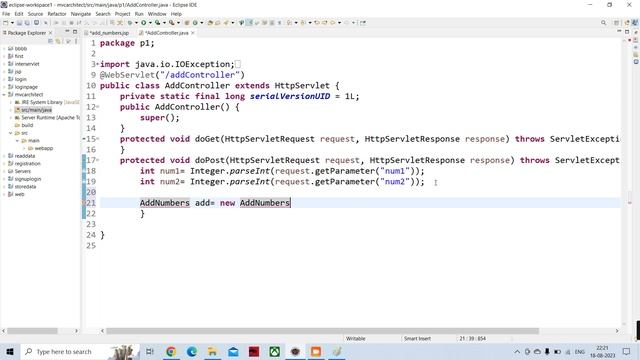Click Task View icon on taskbar
Image resolution: width=640 pixels, height=360 pixels.
tap(150, 351)
